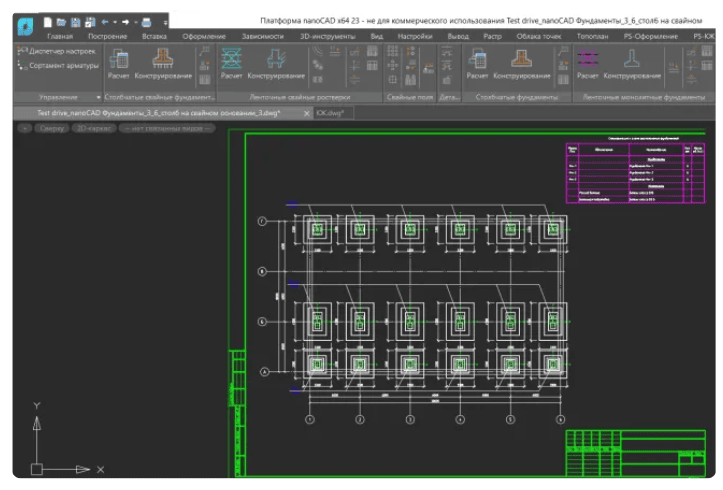Screen dimensions: 723x490
Task: Click the Undo arrow icon
Action: 105,21
